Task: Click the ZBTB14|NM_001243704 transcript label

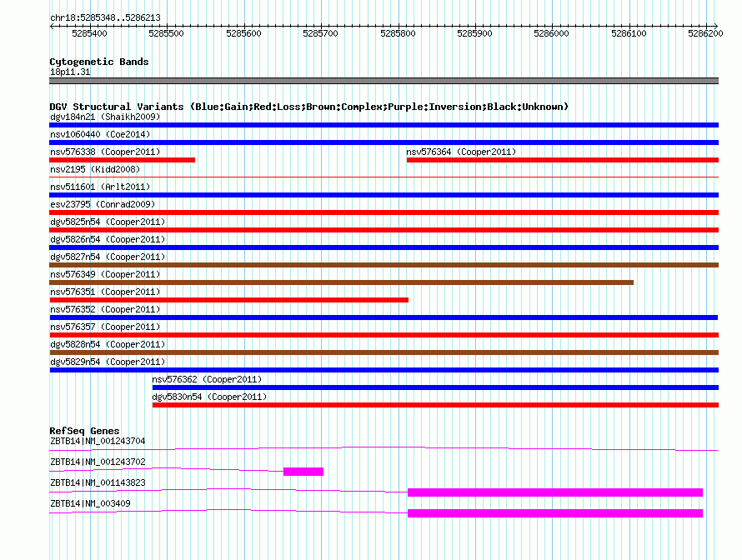Action: (x=98, y=441)
